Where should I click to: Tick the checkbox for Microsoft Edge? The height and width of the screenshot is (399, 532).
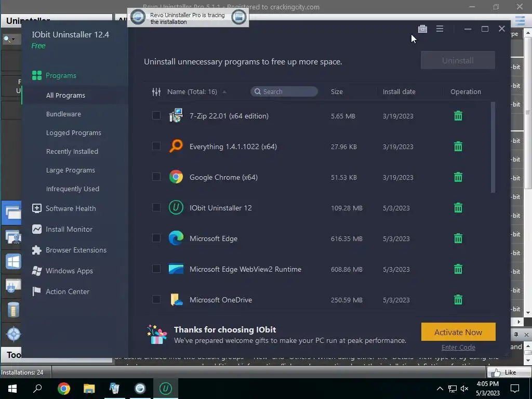[156, 238]
